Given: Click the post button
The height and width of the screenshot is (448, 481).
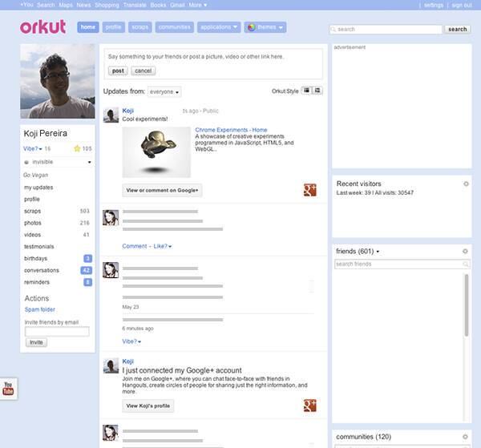Looking at the screenshot, I should click(x=118, y=71).
